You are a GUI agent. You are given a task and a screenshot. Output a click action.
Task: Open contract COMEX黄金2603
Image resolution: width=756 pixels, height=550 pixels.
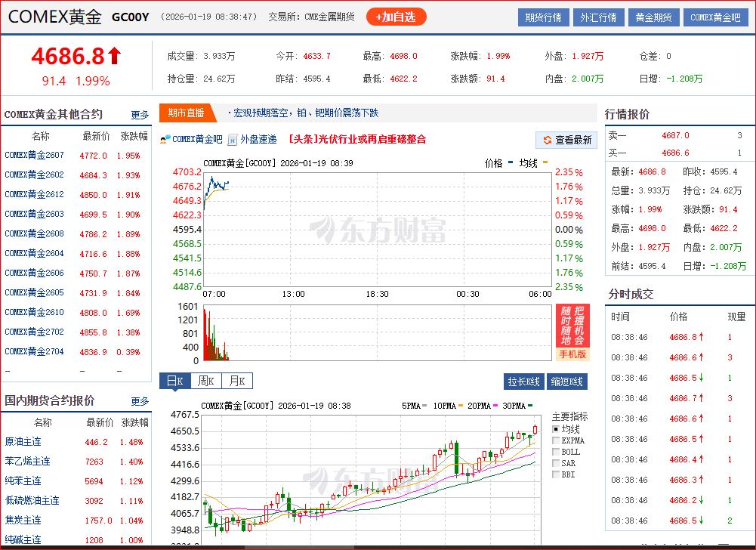tap(34, 214)
